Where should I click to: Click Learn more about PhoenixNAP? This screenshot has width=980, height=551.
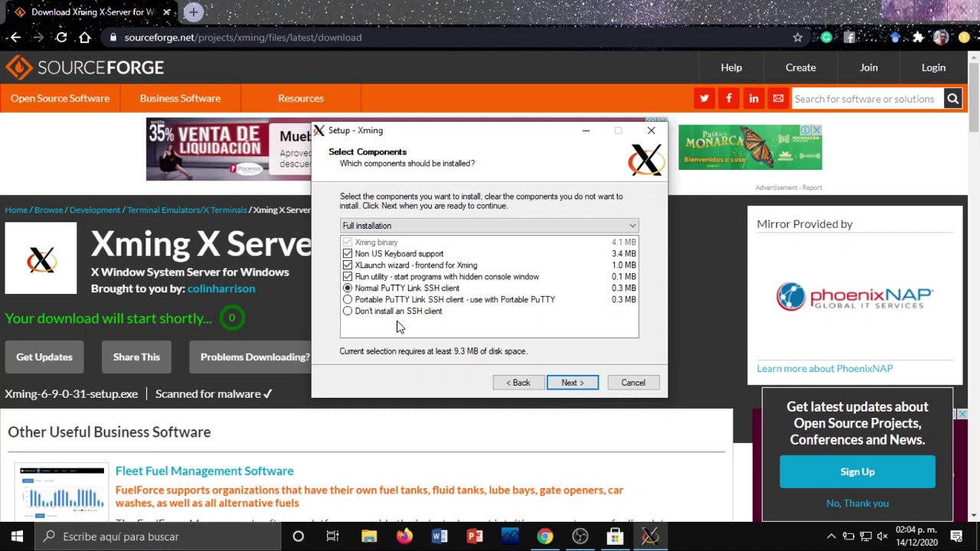(x=825, y=368)
